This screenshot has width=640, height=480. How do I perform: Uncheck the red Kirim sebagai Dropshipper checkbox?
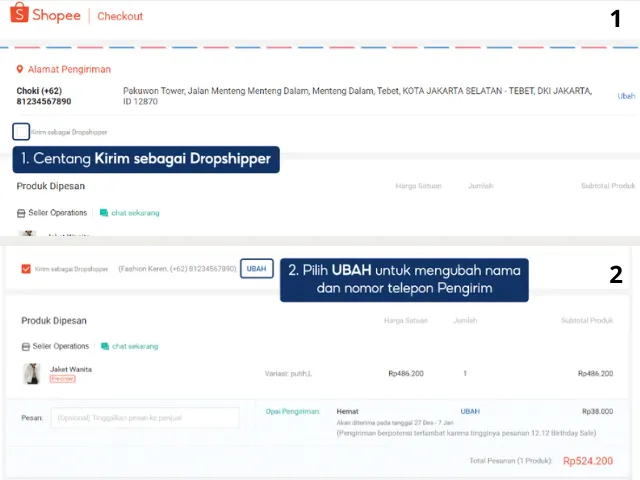tap(26, 269)
